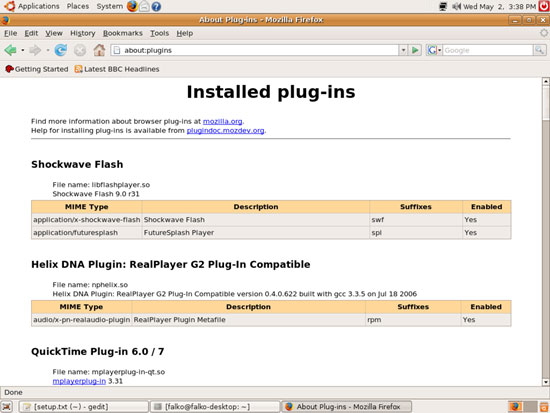Click the Home icon in toolbar
The height and width of the screenshot is (413, 550).
coord(99,50)
